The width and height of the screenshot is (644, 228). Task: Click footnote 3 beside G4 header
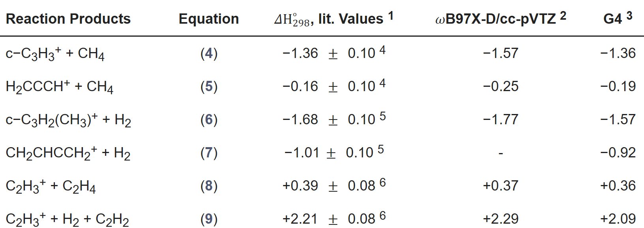[629, 16]
